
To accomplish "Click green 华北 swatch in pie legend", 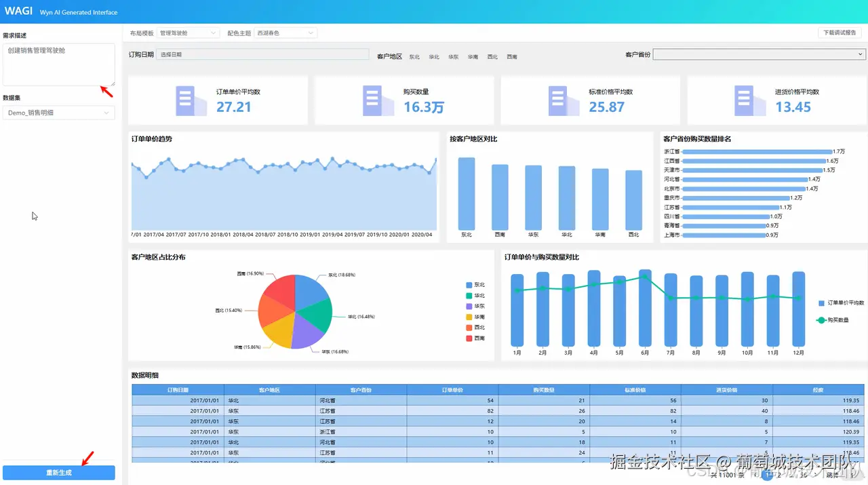I will tap(469, 296).
